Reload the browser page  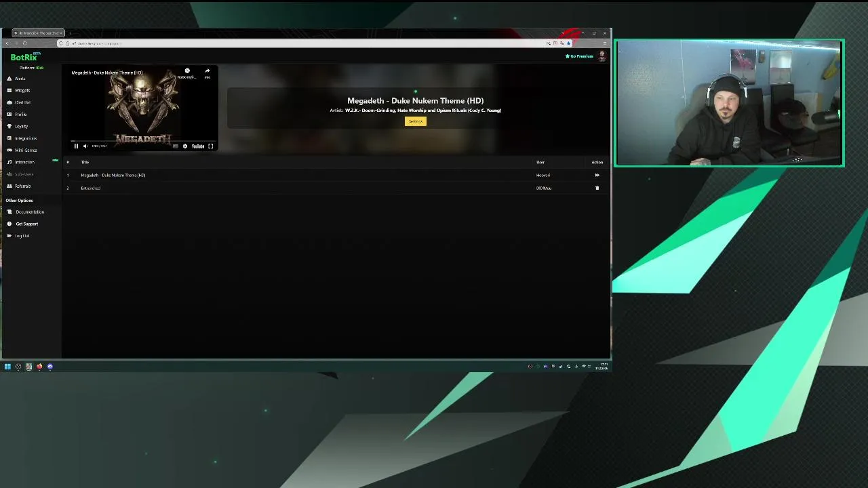(24, 43)
